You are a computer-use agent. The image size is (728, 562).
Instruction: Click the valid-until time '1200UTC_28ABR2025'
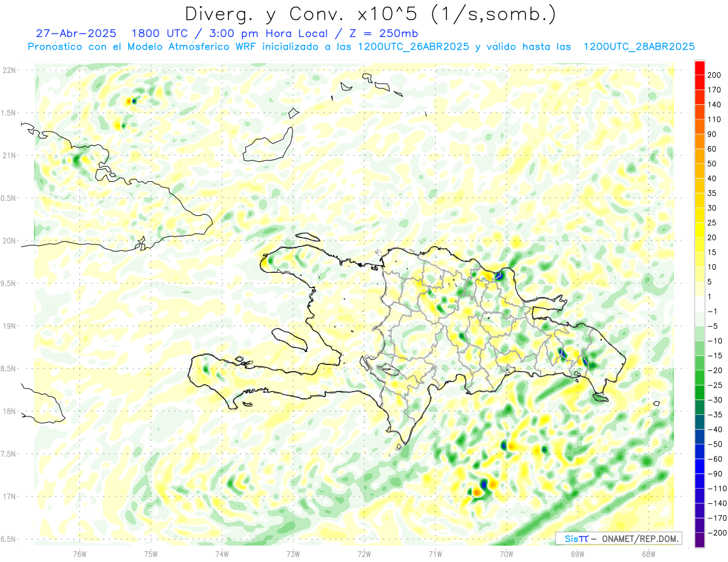(x=639, y=47)
